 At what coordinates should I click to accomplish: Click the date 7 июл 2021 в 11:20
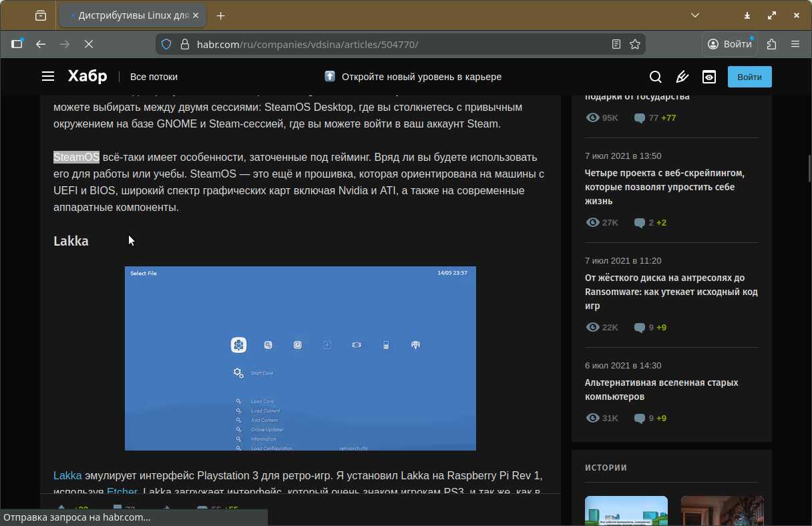[x=623, y=261]
